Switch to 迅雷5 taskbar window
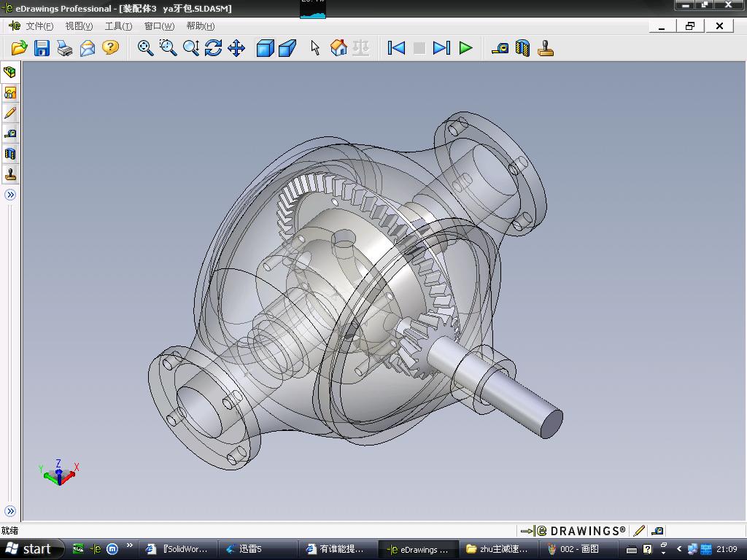This screenshot has width=747, height=560. tap(258, 549)
